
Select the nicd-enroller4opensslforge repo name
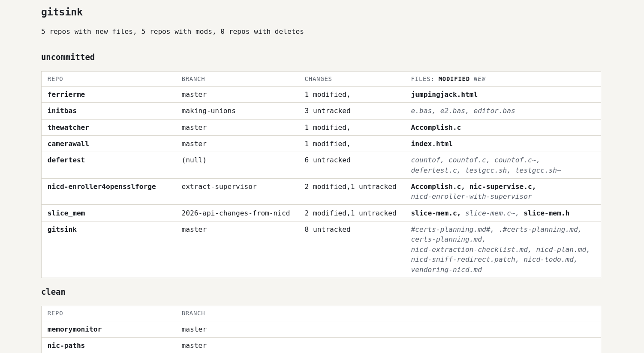pyautogui.click(x=102, y=186)
